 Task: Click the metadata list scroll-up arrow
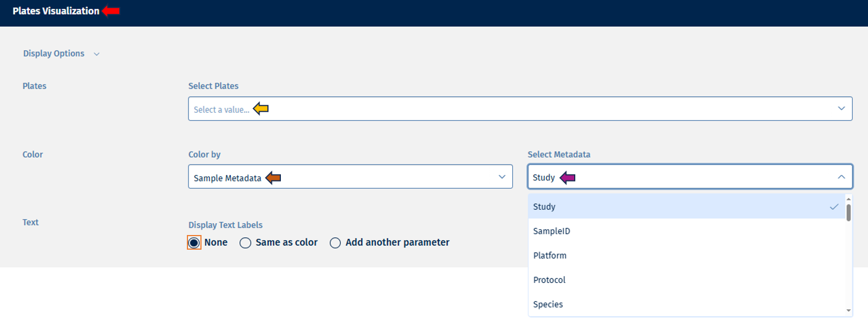[848, 198]
